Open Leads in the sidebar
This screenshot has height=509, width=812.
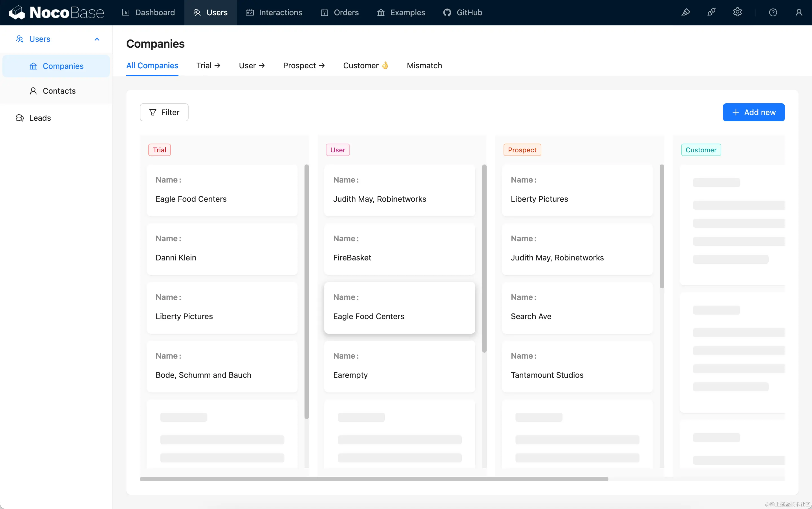tap(56, 118)
